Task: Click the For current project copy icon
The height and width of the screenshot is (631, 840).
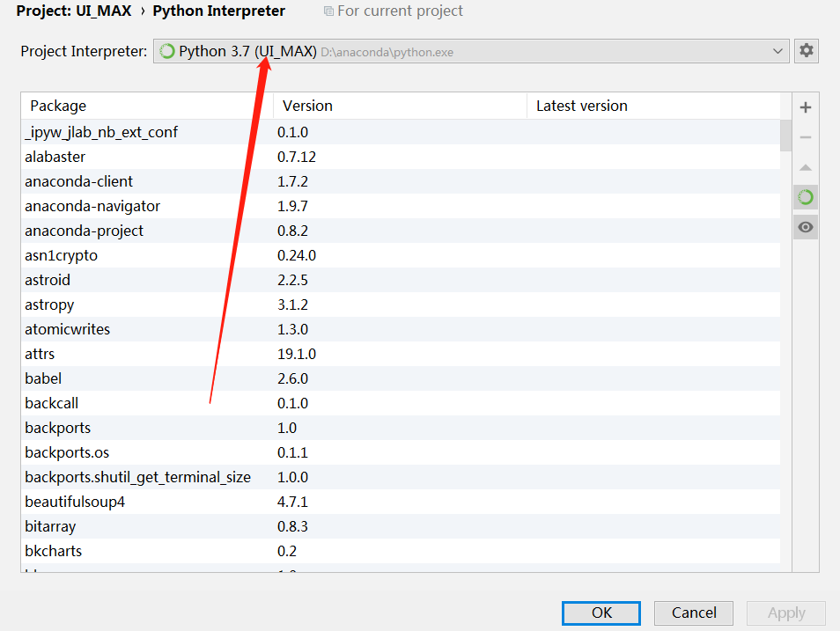Action: (x=328, y=11)
